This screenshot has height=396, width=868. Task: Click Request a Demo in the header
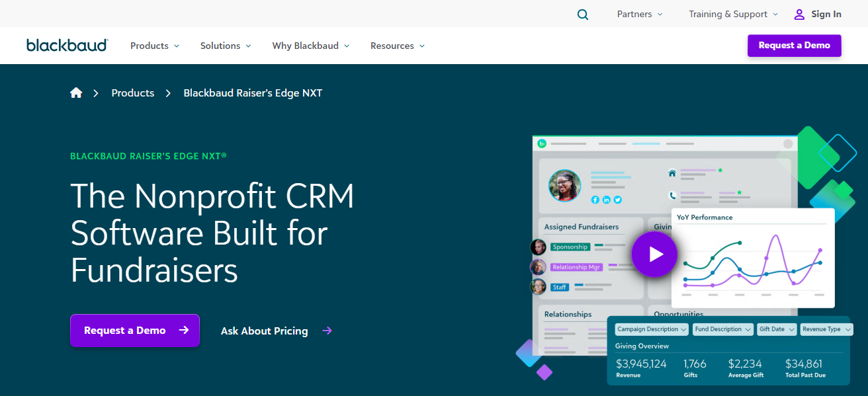[795, 46]
